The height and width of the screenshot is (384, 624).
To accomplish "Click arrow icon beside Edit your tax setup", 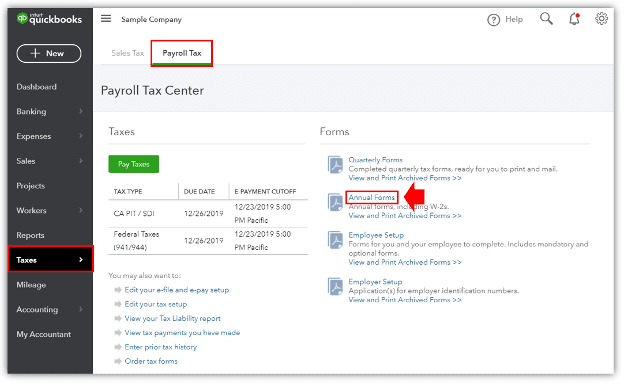I will coord(118,304).
